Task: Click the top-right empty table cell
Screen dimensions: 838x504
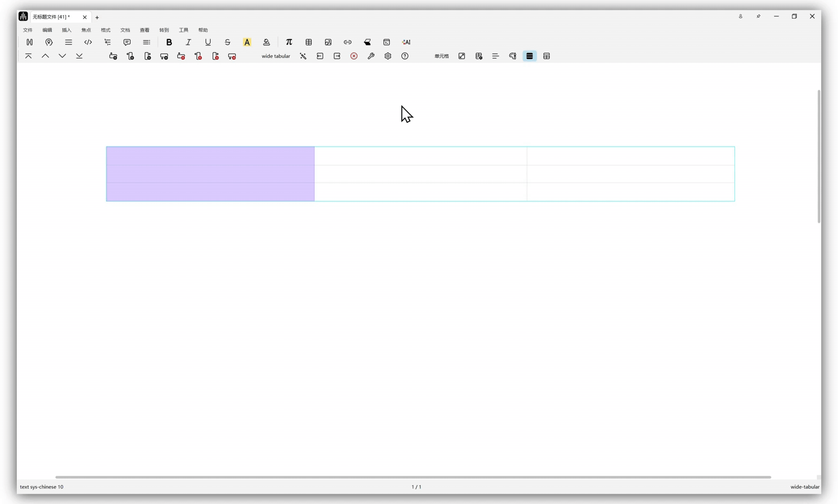Action: (631, 156)
